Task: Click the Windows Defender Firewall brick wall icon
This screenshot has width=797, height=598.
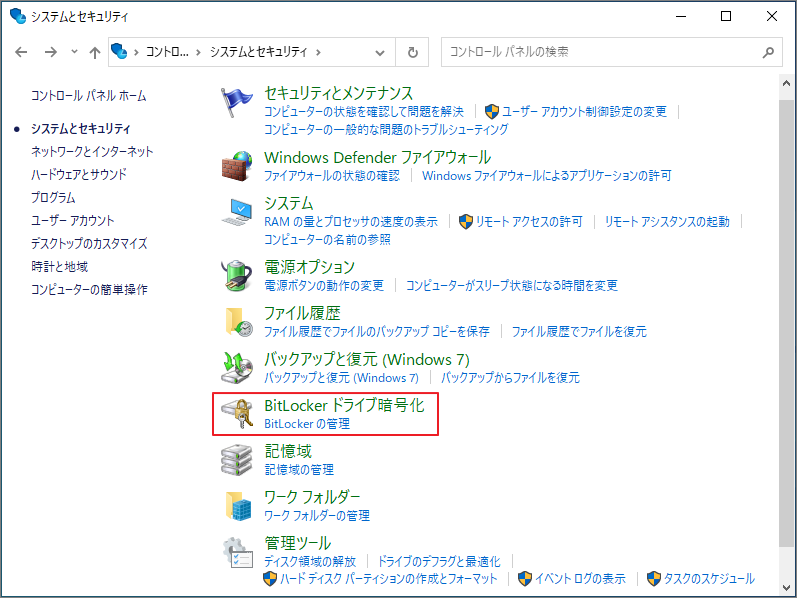Action: coord(236,166)
